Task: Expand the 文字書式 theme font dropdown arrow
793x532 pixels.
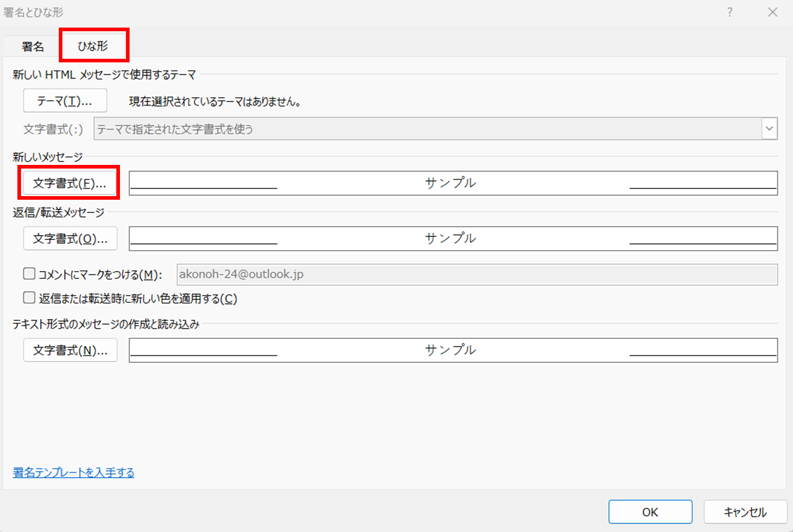Action: pyautogui.click(x=770, y=129)
